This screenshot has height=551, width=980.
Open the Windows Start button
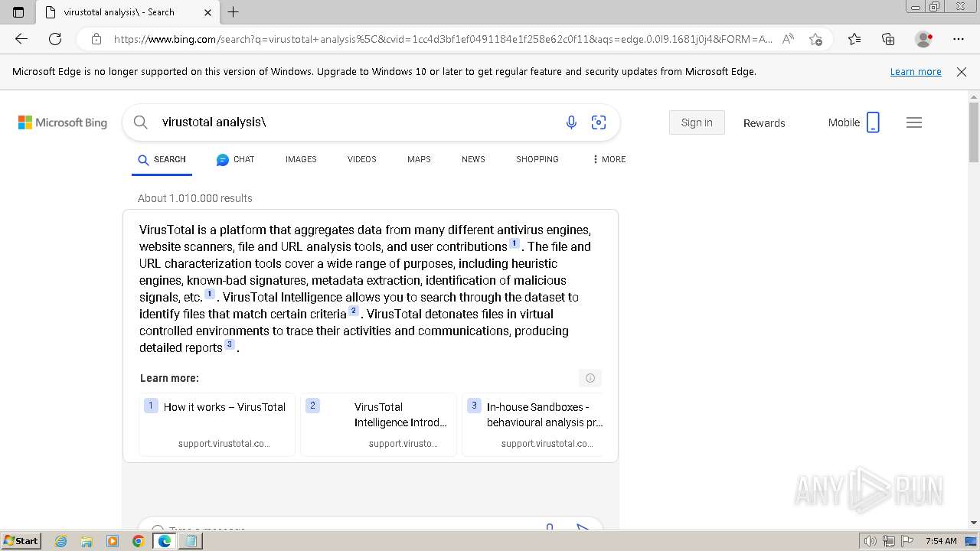[x=21, y=541]
